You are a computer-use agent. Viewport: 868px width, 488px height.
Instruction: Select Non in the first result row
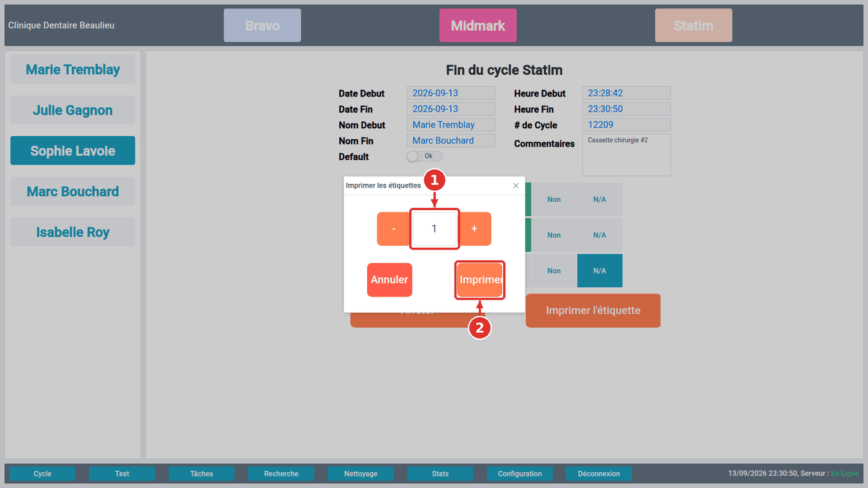[554, 199]
